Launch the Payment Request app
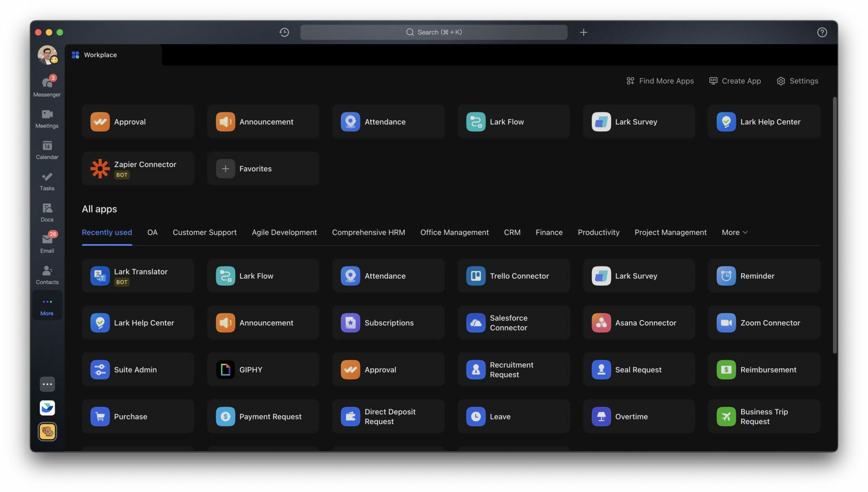The width and height of the screenshot is (868, 492). point(263,416)
